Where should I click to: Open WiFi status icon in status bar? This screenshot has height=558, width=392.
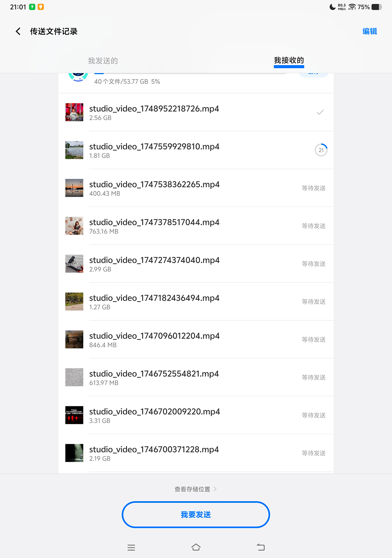click(x=352, y=7)
